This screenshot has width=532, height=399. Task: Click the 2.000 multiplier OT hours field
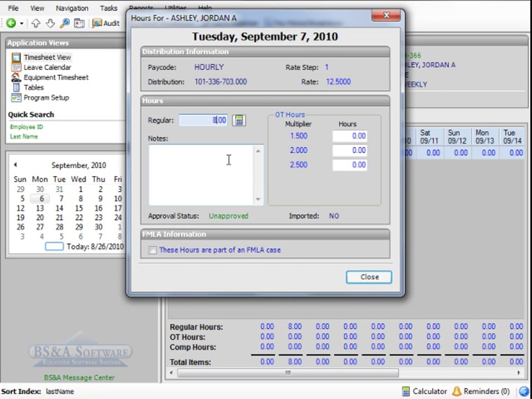tap(350, 150)
